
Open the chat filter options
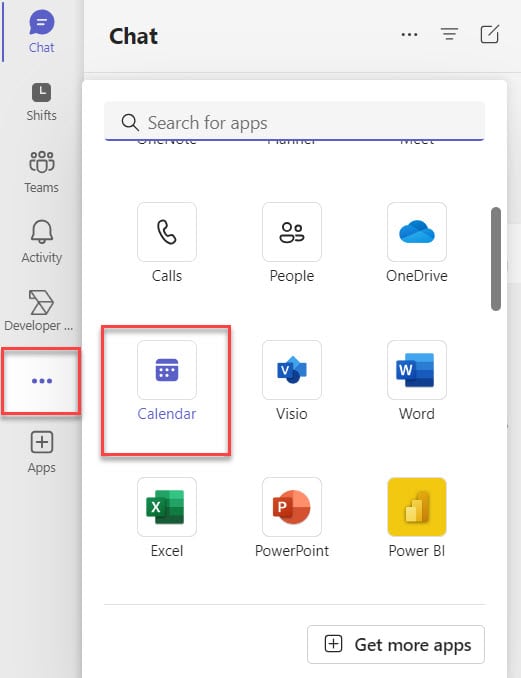450,34
